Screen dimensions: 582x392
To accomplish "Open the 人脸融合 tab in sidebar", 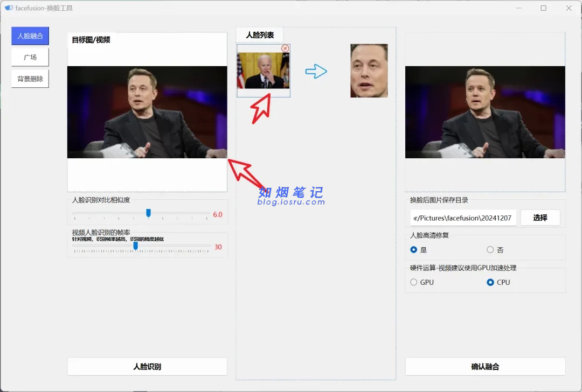I will point(30,36).
